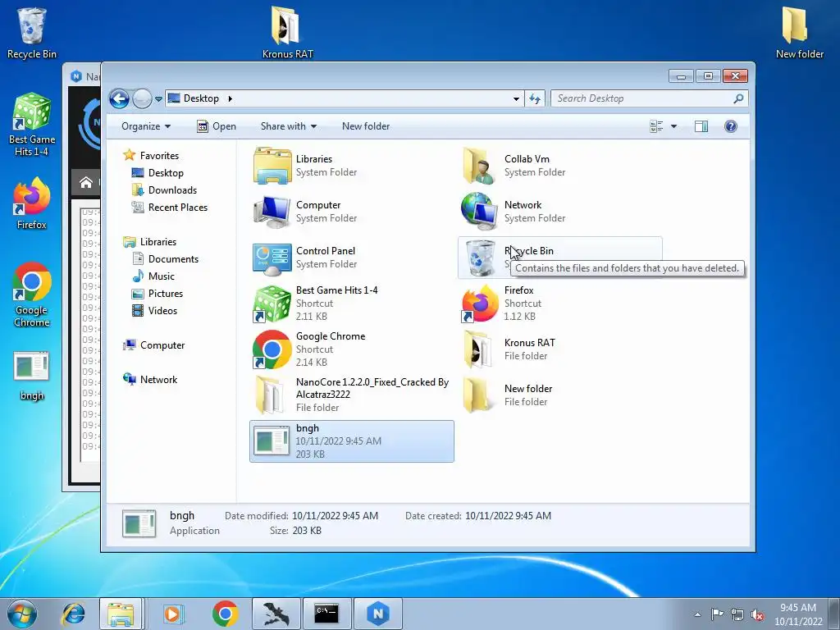This screenshot has height=630, width=840.
Task: Click the bngh desktop icon
Action: coord(32,376)
